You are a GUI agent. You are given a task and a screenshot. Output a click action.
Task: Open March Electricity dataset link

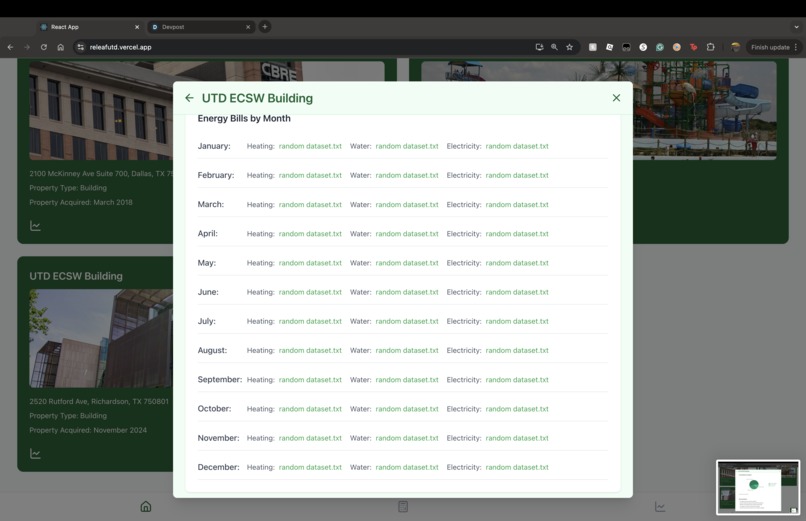tap(517, 204)
